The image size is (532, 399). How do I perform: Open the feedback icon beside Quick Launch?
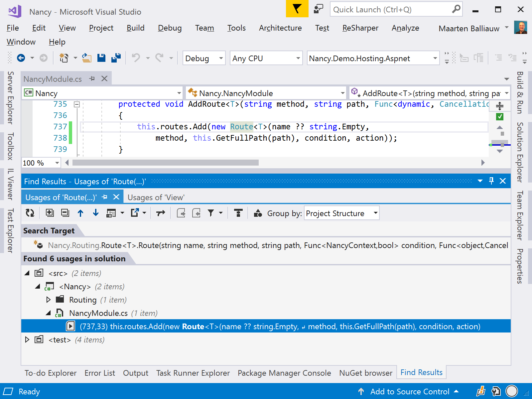(318, 9)
